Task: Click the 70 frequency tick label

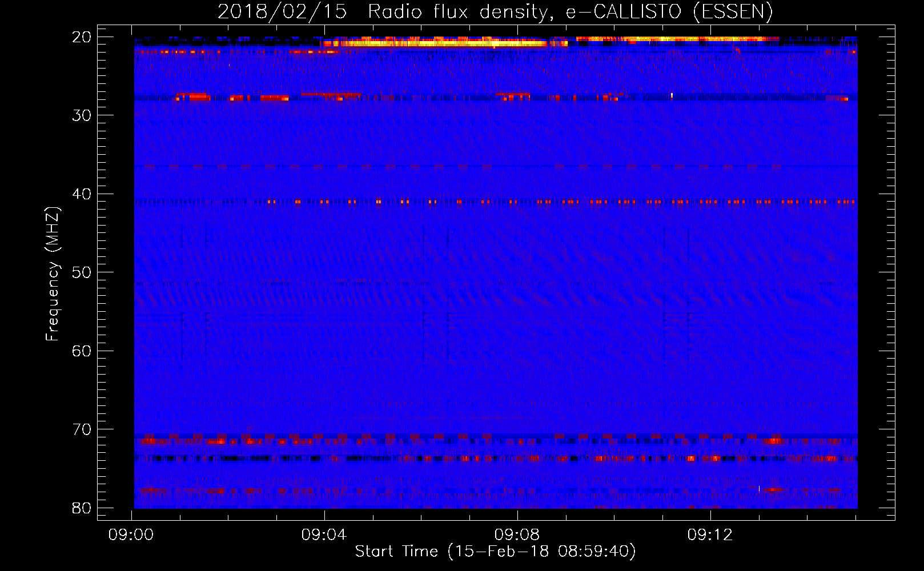Action: [82, 429]
